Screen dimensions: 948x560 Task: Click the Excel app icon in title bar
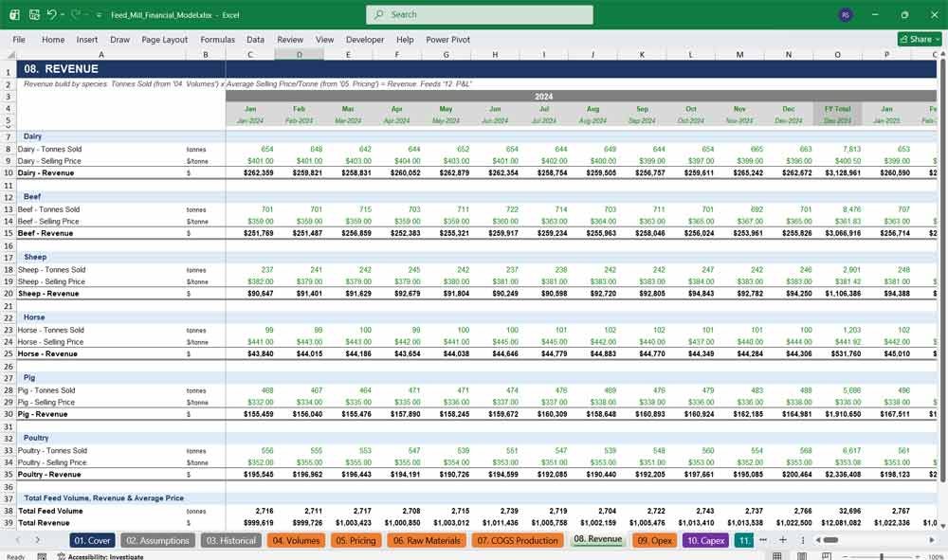[x=14, y=14]
